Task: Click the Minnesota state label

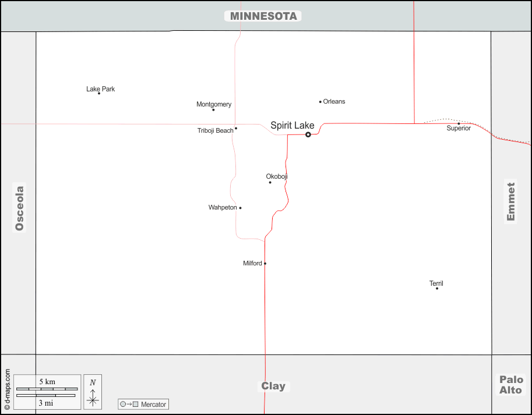Action: pos(263,16)
